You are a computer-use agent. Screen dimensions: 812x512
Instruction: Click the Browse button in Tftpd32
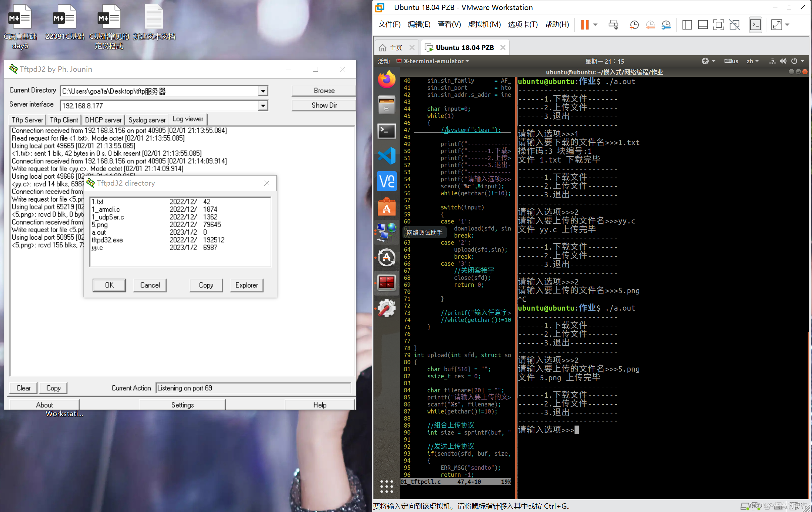pyautogui.click(x=323, y=90)
